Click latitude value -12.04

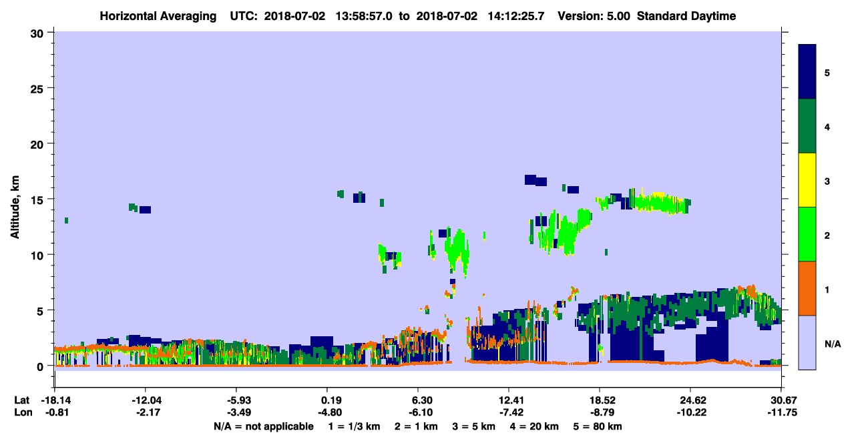(x=146, y=400)
